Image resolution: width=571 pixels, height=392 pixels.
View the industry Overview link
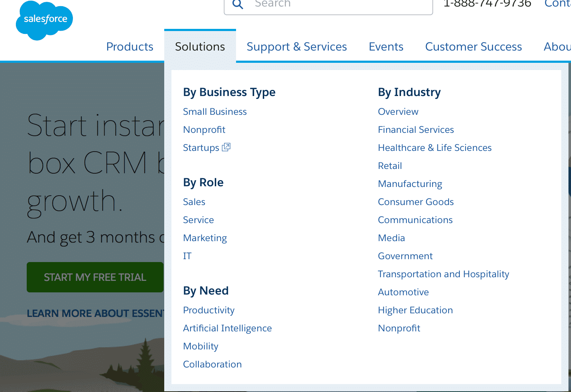398,112
